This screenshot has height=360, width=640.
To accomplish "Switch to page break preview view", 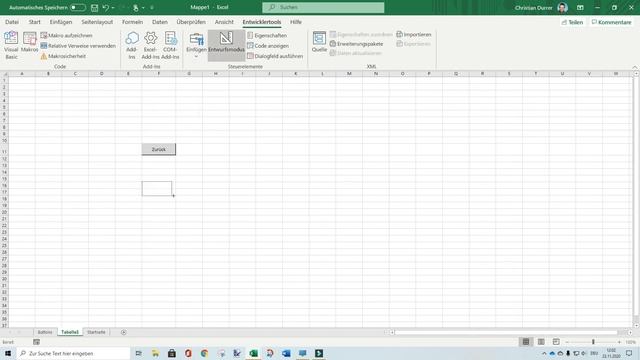I will coord(556,342).
